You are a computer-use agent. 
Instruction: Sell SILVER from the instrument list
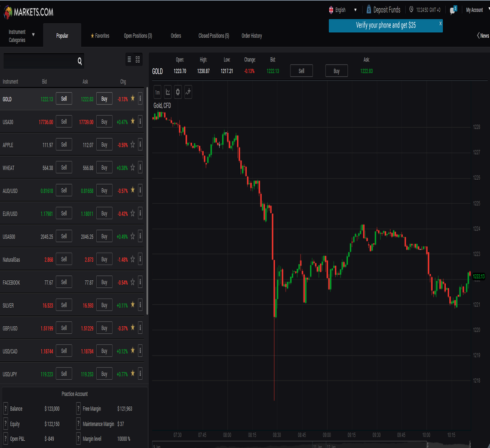coord(64,305)
